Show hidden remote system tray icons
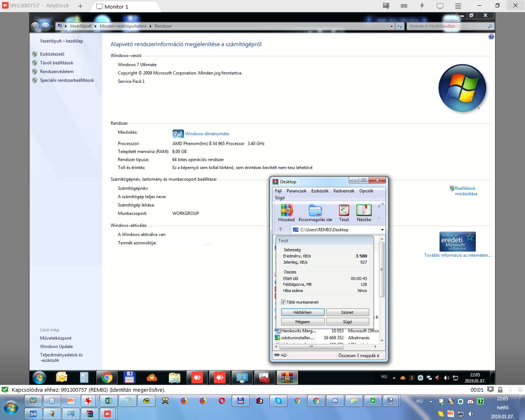 coord(394,378)
